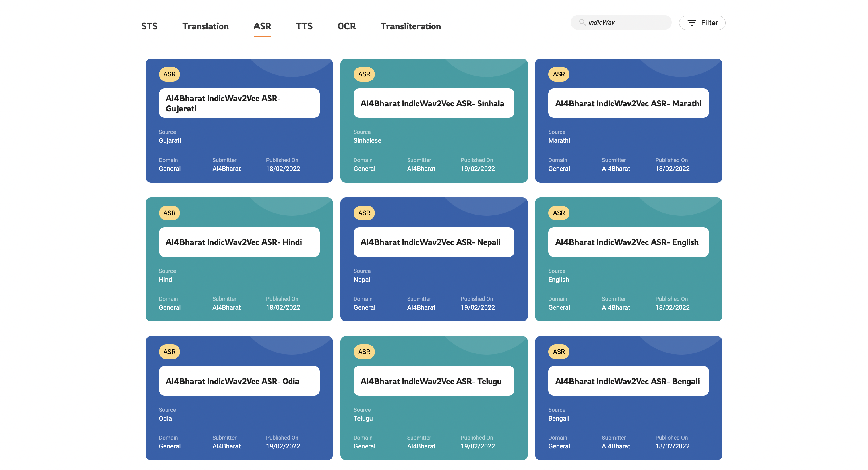Open the IndicWav2Vec ASR- Marathi model title
This screenshot has height=470, width=868.
coord(628,103)
